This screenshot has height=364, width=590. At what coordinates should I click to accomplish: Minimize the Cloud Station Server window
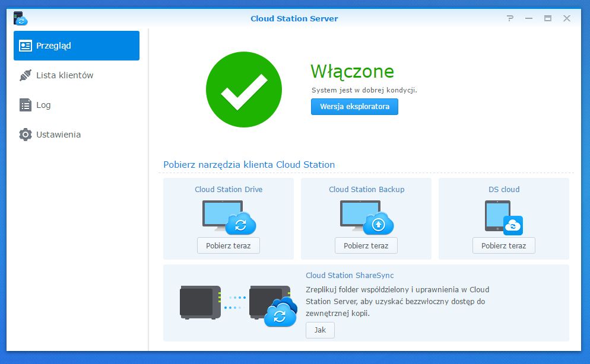[529, 18]
